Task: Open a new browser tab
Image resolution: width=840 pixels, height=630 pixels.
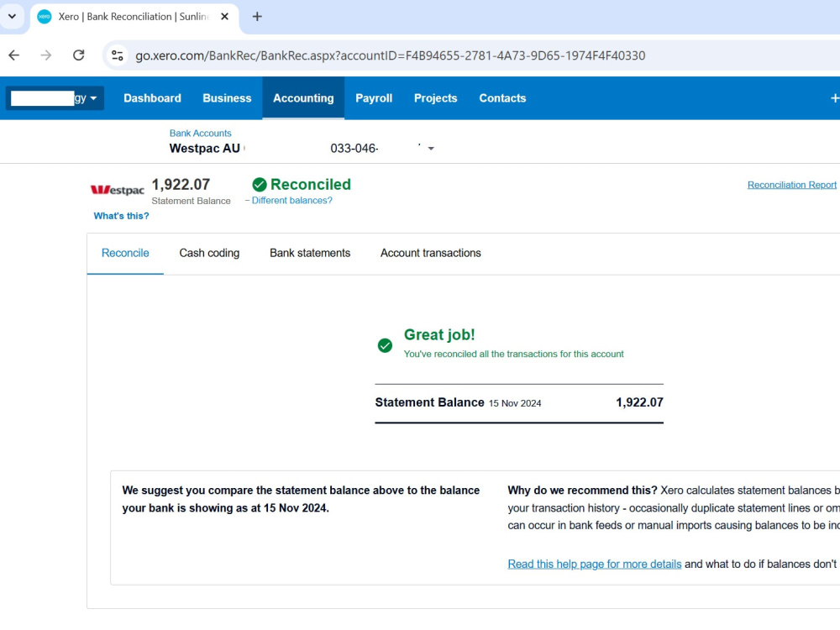Action: [257, 17]
